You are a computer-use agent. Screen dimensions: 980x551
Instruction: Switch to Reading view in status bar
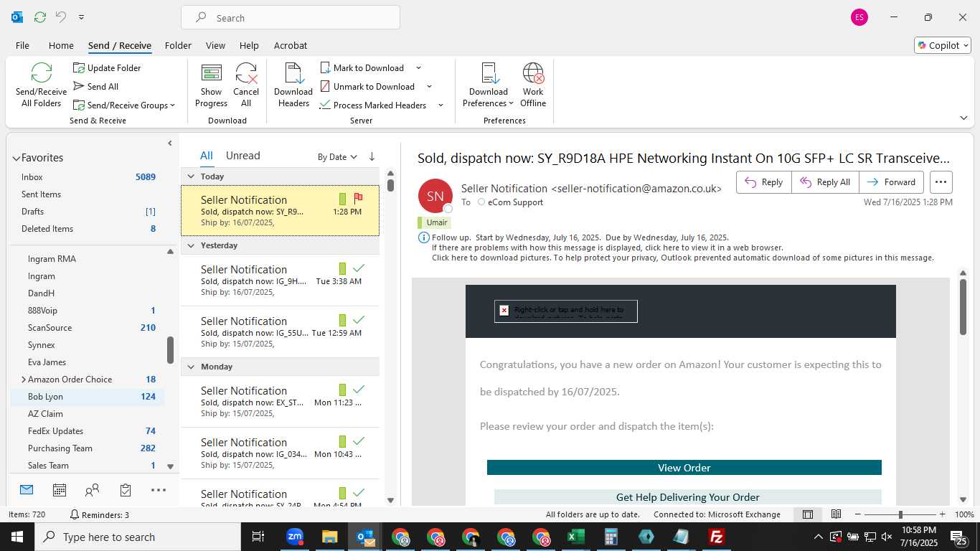click(836, 514)
